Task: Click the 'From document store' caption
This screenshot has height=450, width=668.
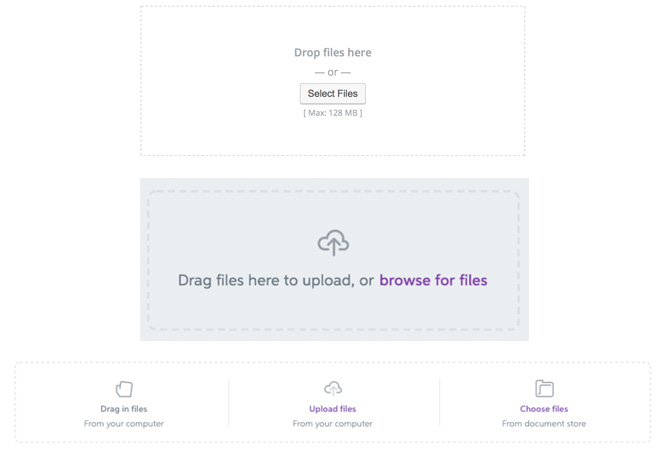Action: tap(544, 424)
